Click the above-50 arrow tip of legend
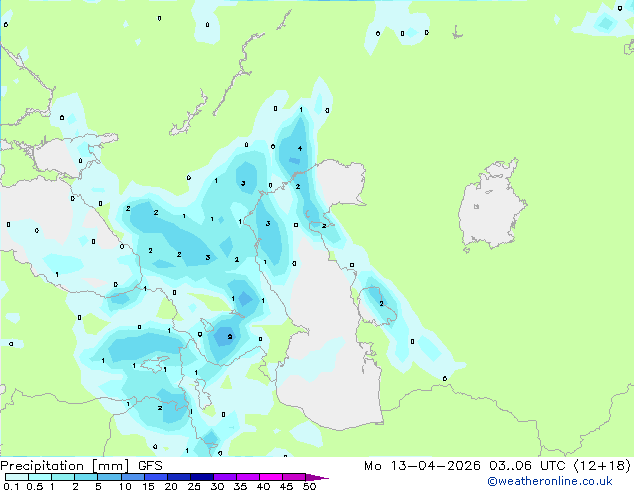This screenshot has width=634, height=490. (317, 477)
